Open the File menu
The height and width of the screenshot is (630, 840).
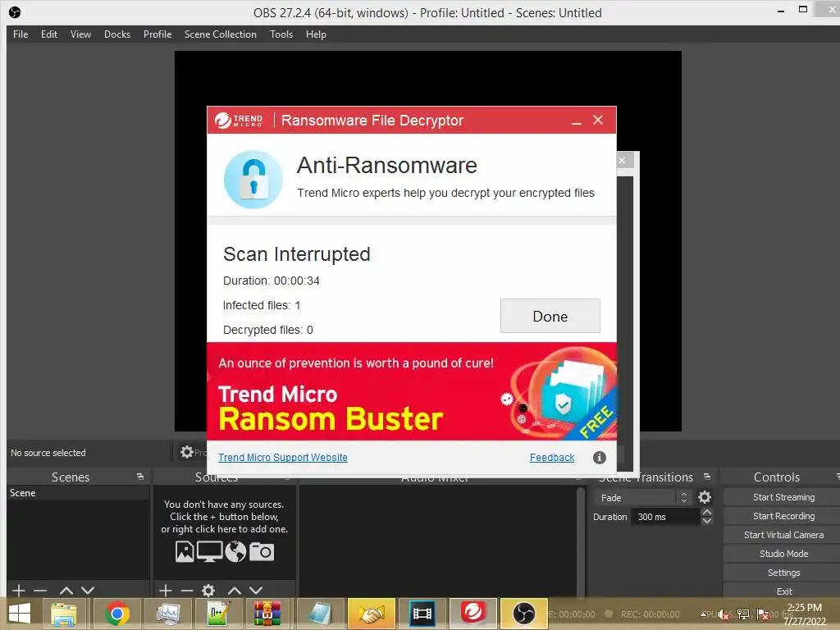(21, 34)
